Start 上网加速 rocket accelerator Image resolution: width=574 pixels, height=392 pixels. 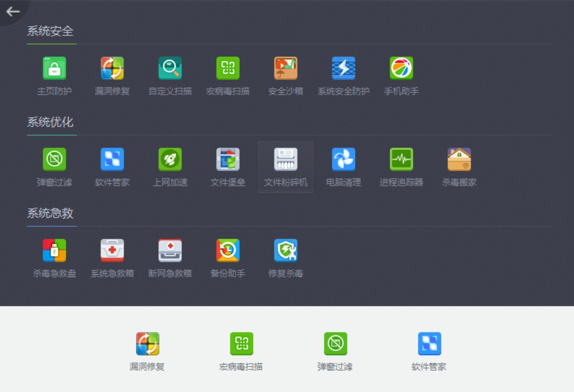tap(170, 160)
